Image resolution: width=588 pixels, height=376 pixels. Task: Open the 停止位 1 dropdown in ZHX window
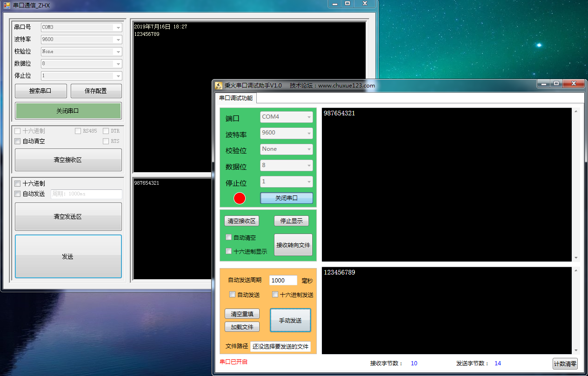81,76
